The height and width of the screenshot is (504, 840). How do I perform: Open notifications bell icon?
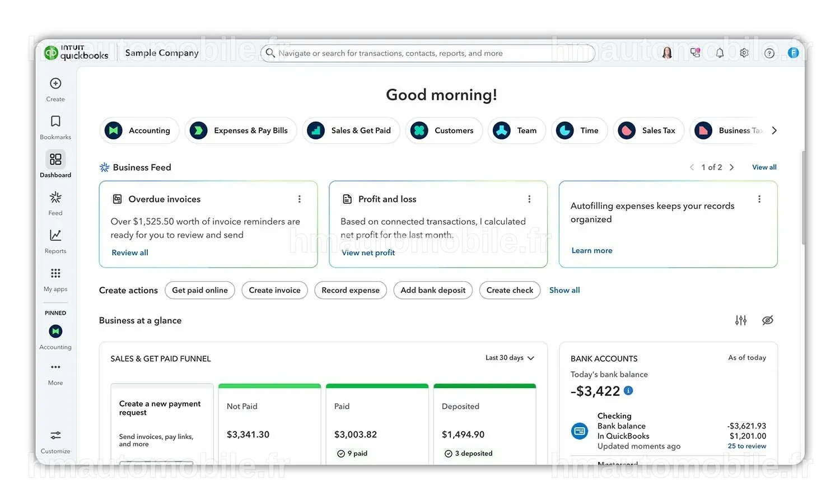[720, 53]
